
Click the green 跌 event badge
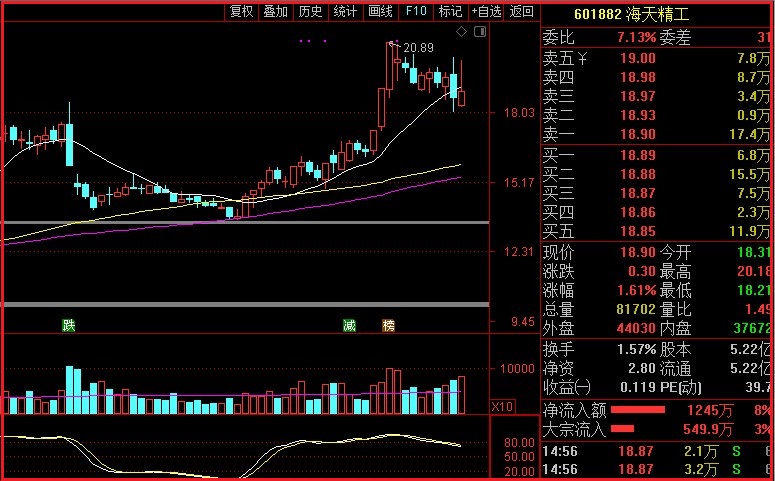click(69, 325)
